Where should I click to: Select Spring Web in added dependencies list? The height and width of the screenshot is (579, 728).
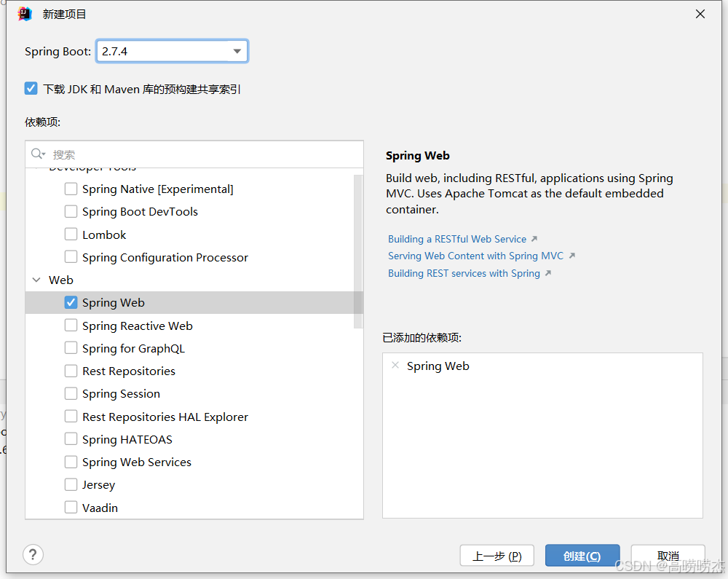(x=438, y=366)
